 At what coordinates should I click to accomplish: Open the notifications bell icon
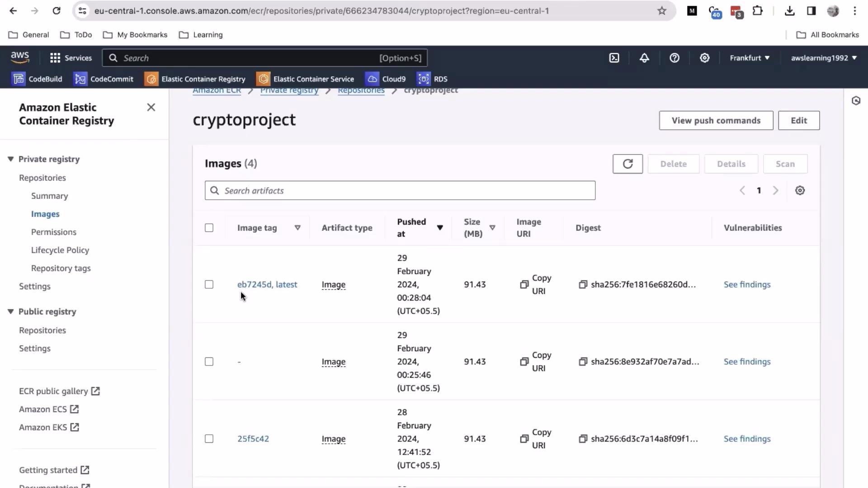(644, 58)
